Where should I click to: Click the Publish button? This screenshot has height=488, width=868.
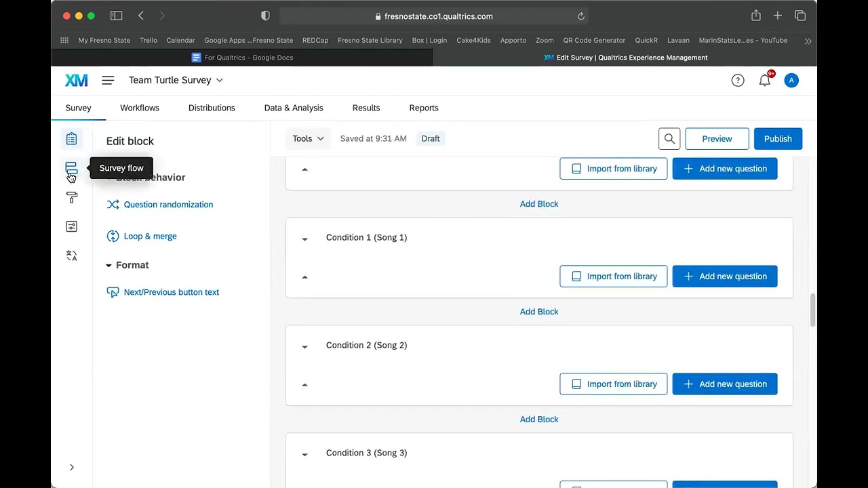coord(778,139)
